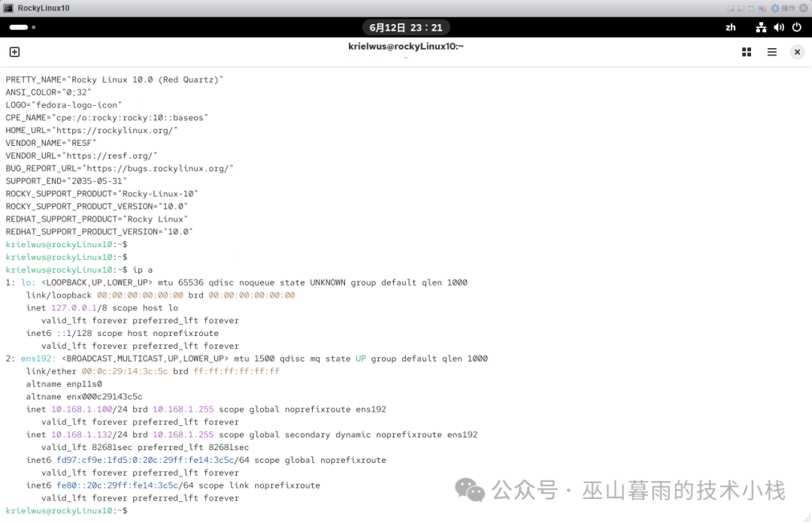Switch the zh input method
This screenshot has width=812, height=523.
click(730, 27)
